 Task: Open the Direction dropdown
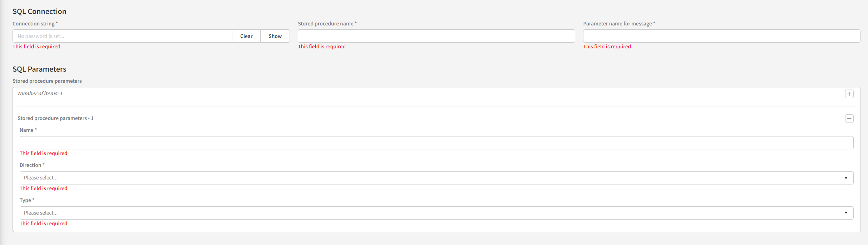pos(436,178)
